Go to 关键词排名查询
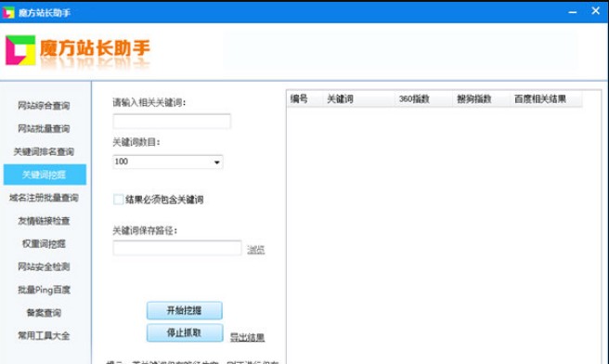The width and height of the screenshot is (609, 364). click(44, 151)
